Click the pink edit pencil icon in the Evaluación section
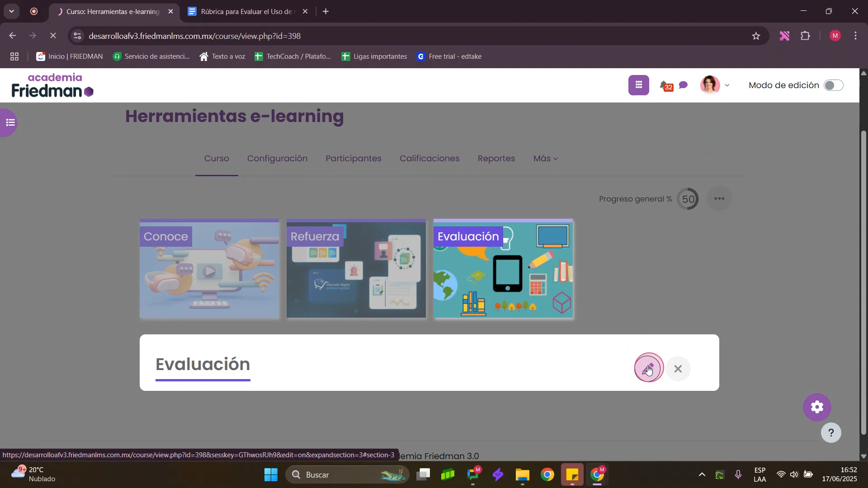 tap(649, 368)
